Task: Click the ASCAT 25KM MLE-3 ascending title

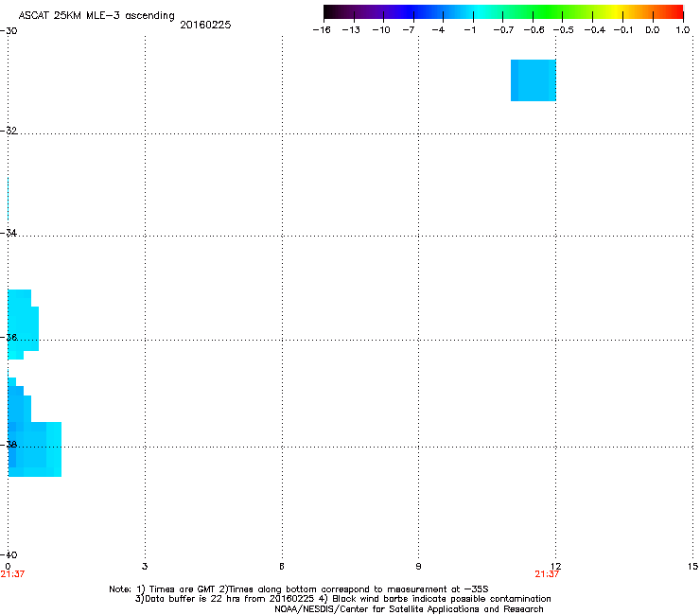Action: 96,16
